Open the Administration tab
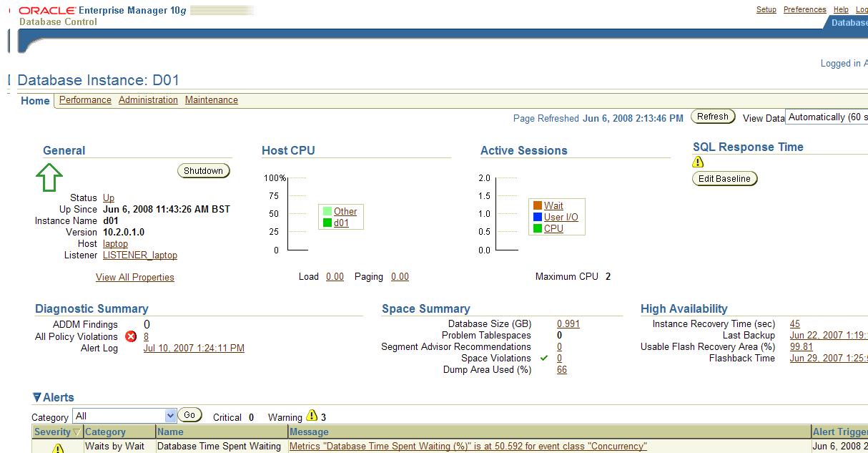The height and width of the screenshot is (453, 868). (x=148, y=100)
